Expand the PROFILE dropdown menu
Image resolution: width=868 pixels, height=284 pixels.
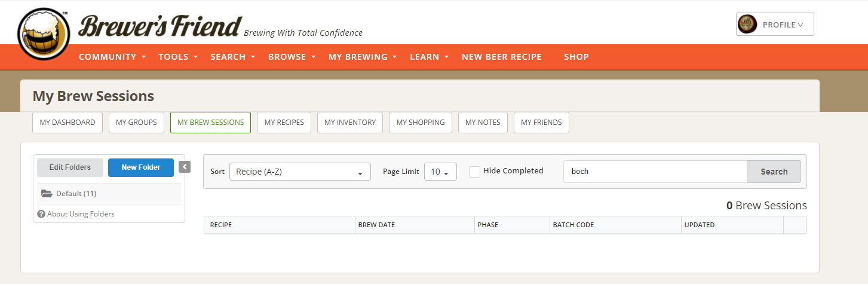775,25
